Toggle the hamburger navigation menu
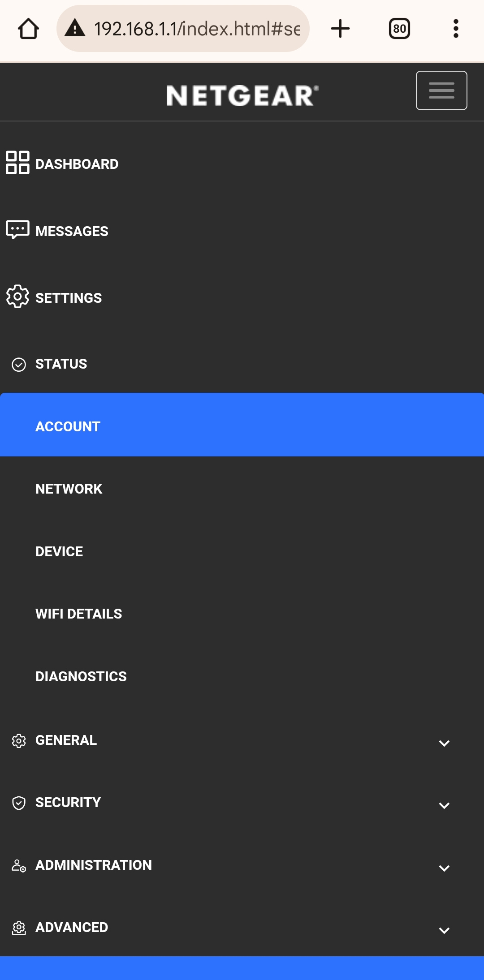Viewport: 484px width, 980px height. pyautogui.click(x=441, y=90)
